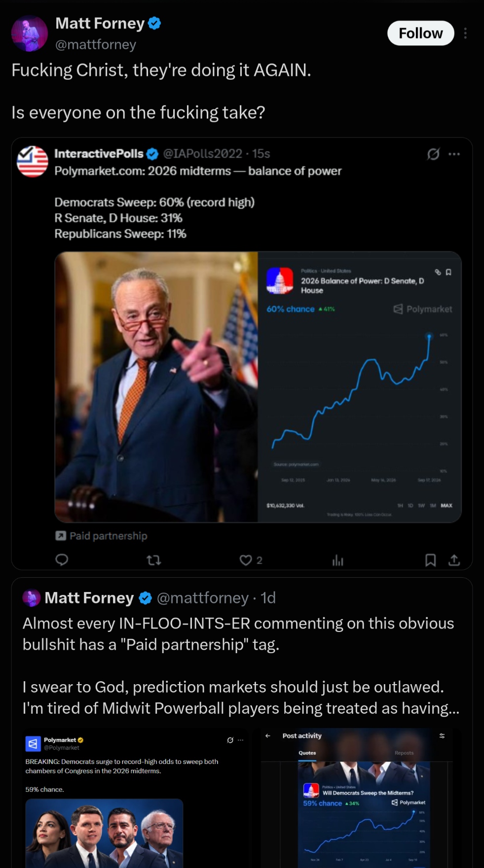Tap the reply icon on InteractivePolls post
484x868 pixels.
point(62,560)
